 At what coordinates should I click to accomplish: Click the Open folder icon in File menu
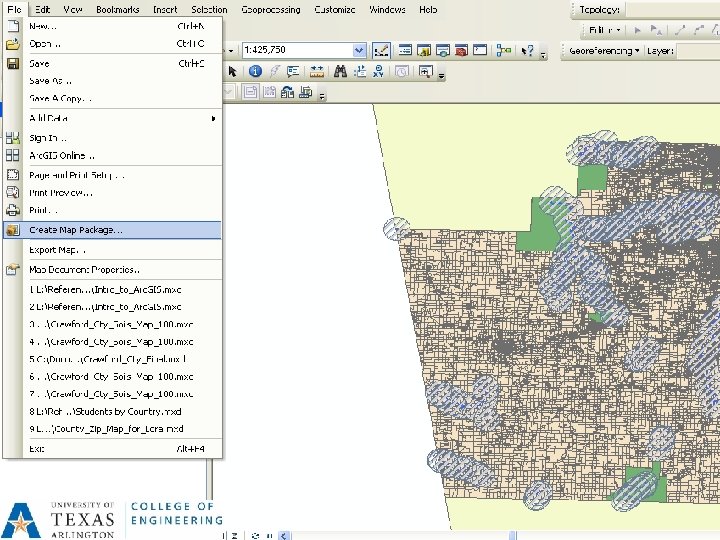tap(13, 44)
